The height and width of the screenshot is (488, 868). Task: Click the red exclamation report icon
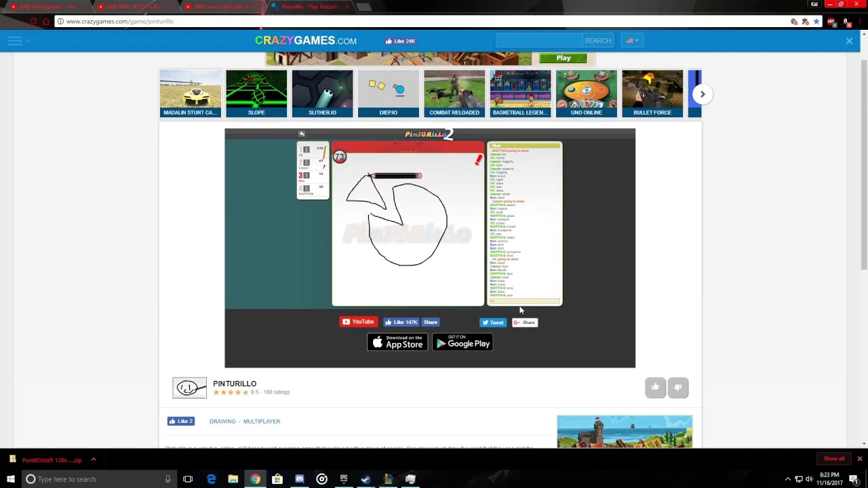coord(478,160)
